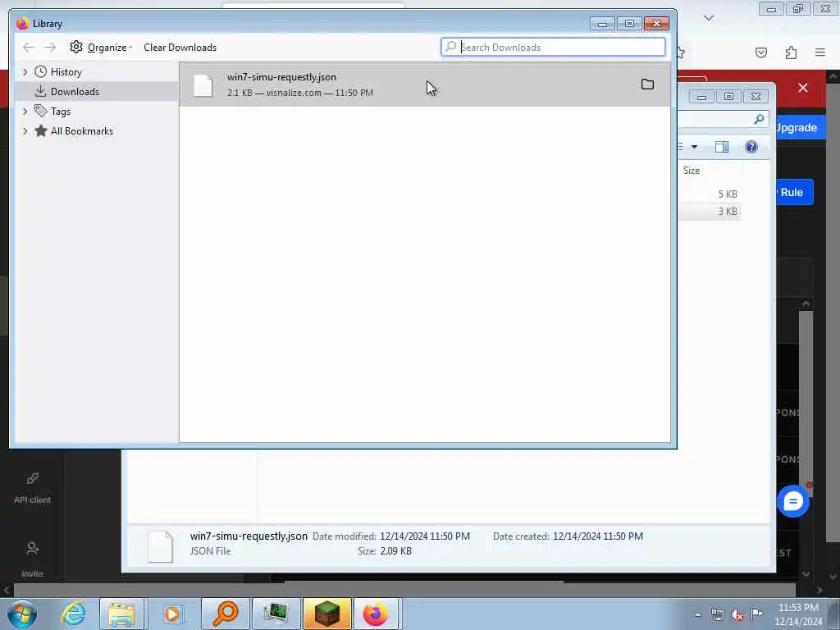Click the network tray icon
This screenshot has height=630, width=840.
[717, 614]
